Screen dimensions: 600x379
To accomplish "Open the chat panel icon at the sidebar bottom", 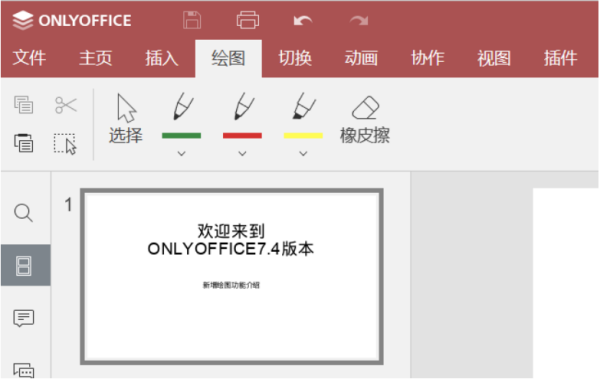I will pyautogui.click(x=24, y=370).
